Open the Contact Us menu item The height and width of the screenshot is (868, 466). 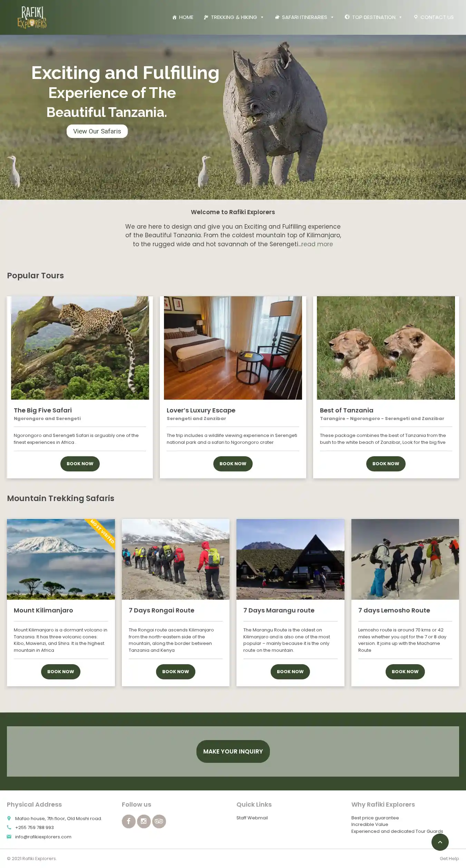click(x=434, y=17)
